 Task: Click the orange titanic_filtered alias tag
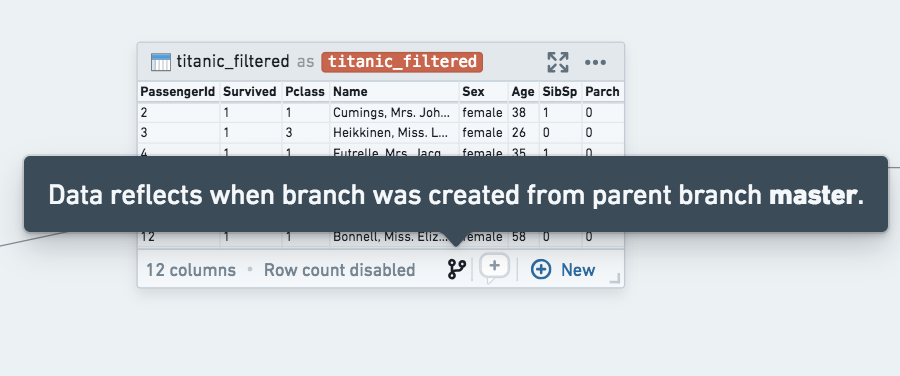402,62
